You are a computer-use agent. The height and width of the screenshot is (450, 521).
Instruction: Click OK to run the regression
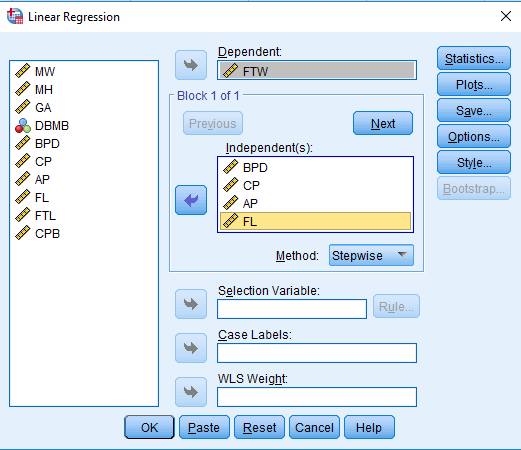(x=149, y=427)
